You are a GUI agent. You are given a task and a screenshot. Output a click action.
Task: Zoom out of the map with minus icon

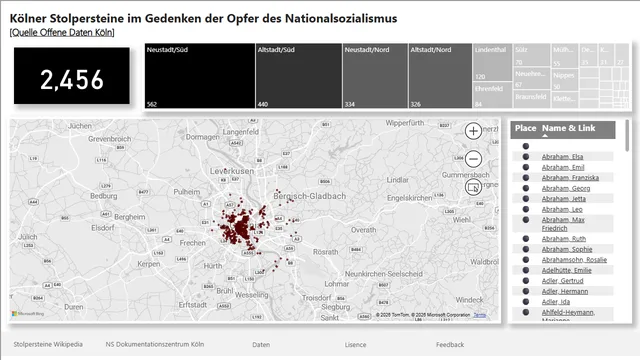(x=473, y=159)
